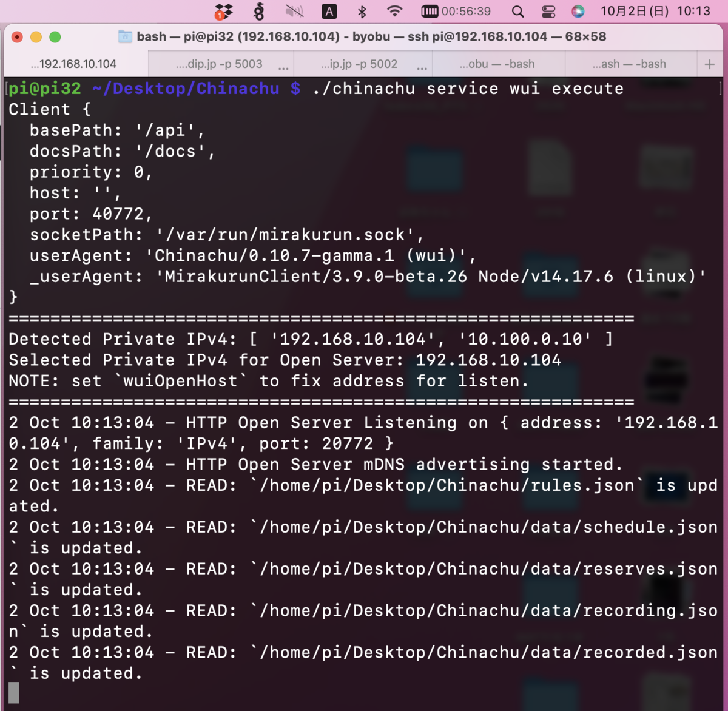Click the overflow dots on the 5003 tab
Image resolution: width=728 pixels, height=711 pixels.
coord(284,67)
